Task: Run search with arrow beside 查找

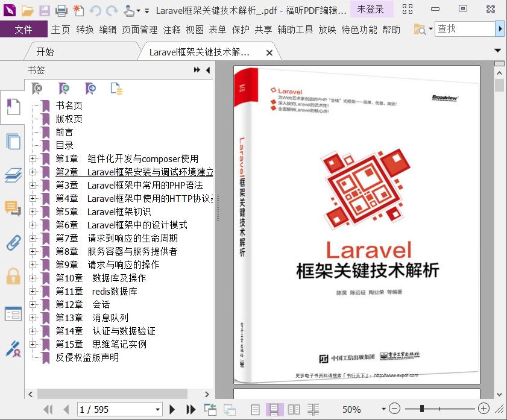Action: pos(500,29)
